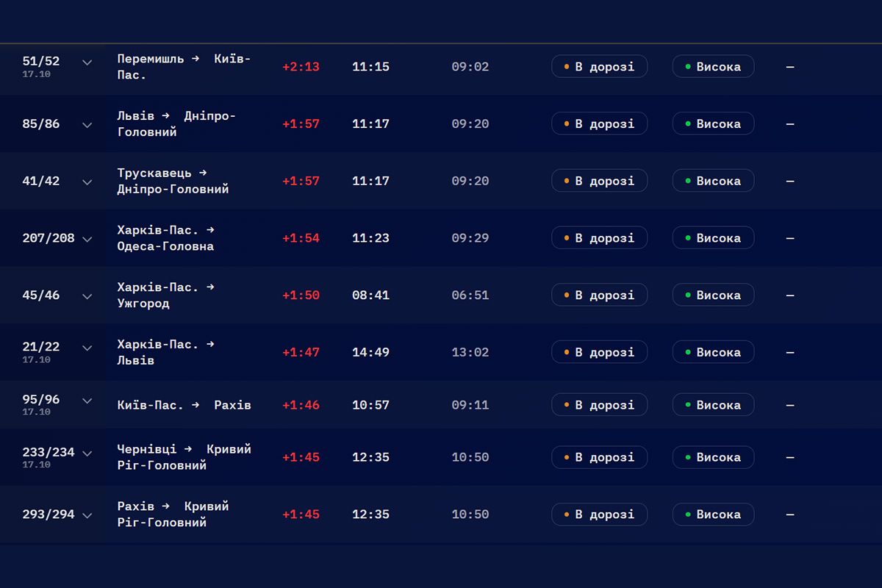Select train number "207/208"
The image size is (882, 588).
(49, 238)
